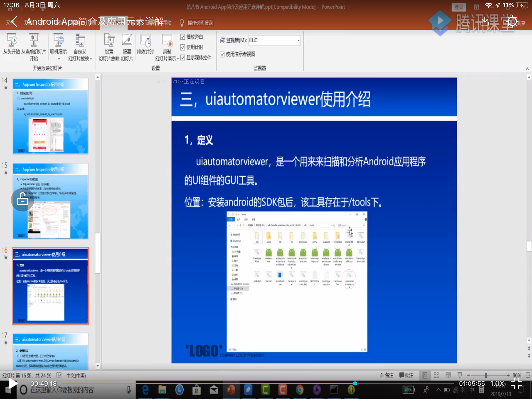Click the Notes button in status bar
The image size is (532, 399).
click(387, 375)
